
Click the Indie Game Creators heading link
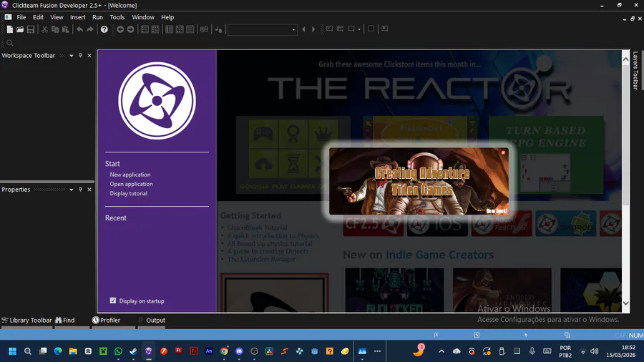pos(439,255)
